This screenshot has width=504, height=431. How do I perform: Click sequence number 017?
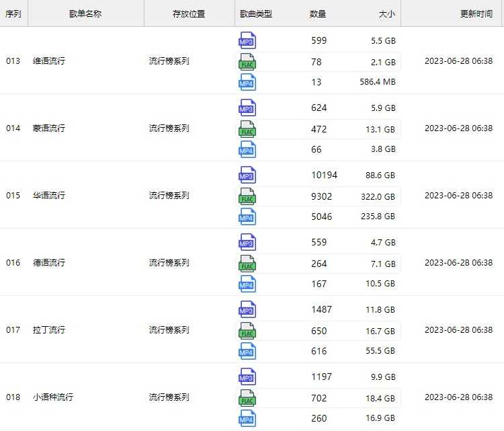click(13, 329)
